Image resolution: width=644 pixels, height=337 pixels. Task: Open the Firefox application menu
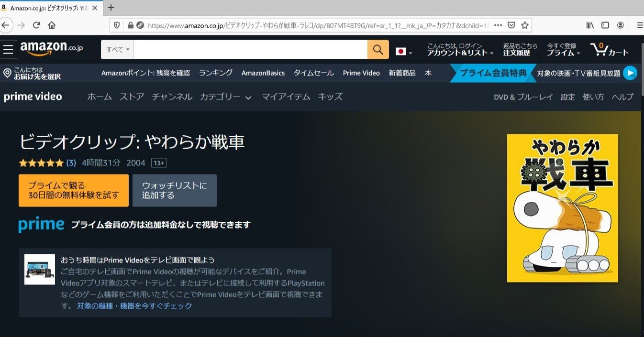point(640,25)
